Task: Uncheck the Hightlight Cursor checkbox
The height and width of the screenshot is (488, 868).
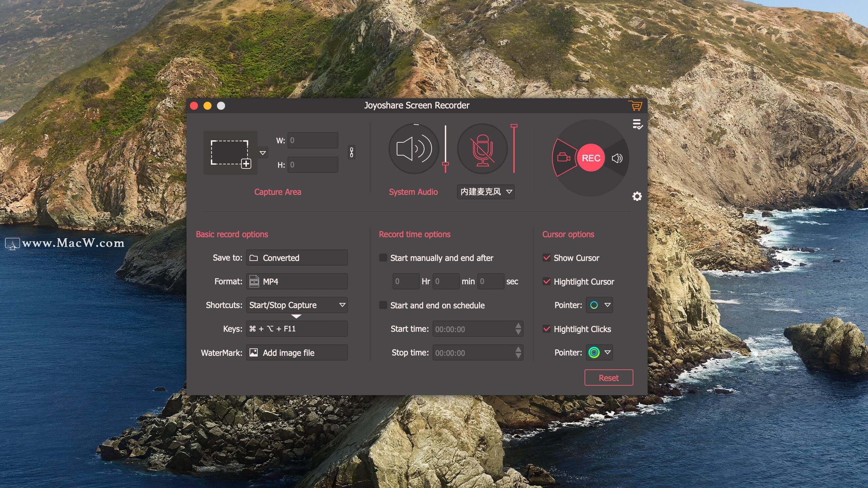Action: 547,281
